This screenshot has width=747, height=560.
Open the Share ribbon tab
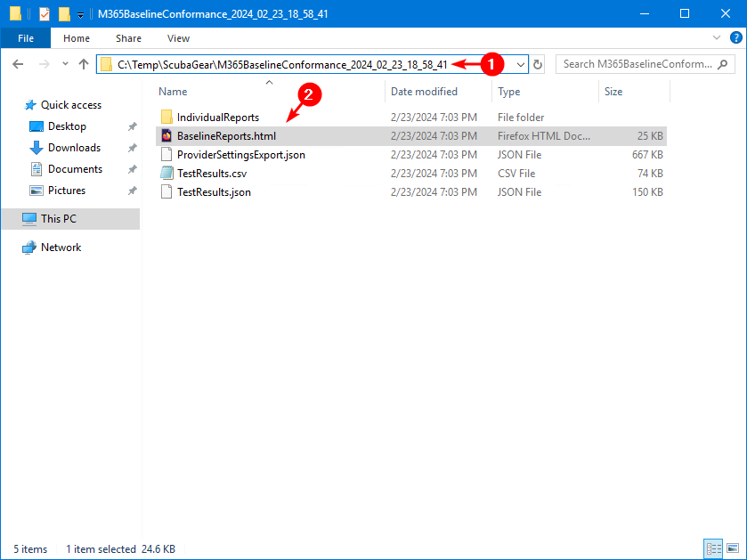coord(128,38)
